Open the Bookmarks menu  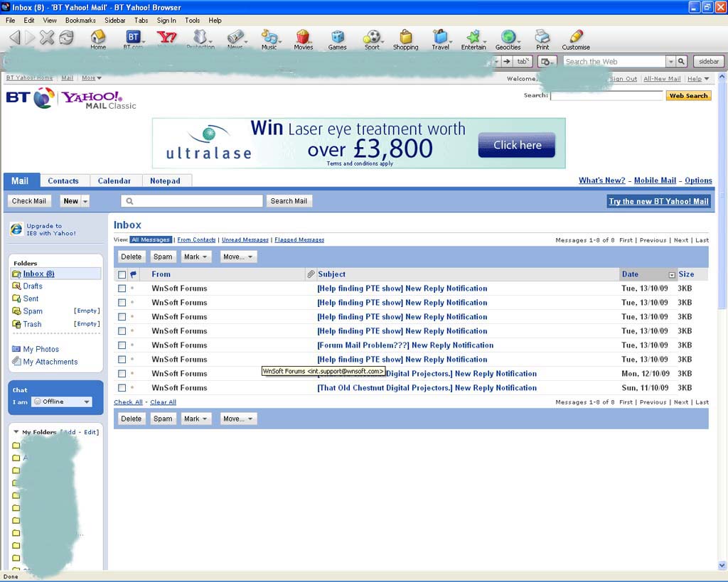(80, 21)
